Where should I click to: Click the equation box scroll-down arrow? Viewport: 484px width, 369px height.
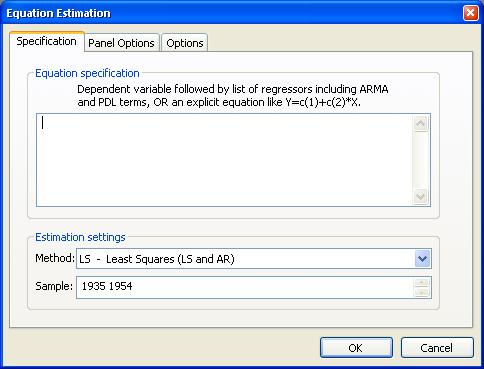pos(421,196)
